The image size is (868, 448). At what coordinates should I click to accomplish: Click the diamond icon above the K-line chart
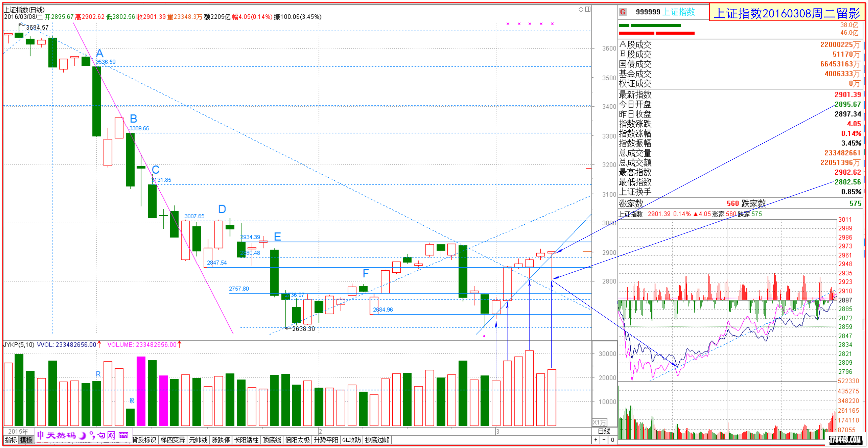581,9
